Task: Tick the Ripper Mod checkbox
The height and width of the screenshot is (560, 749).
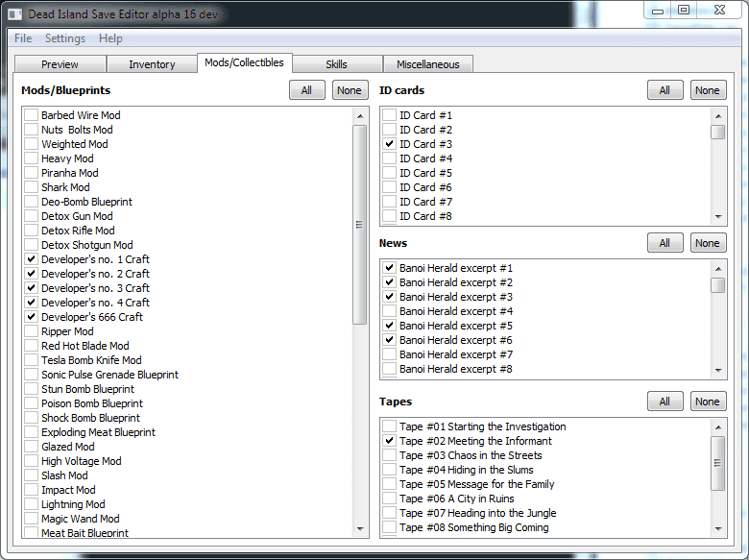Action: pyautogui.click(x=31, y=331)
